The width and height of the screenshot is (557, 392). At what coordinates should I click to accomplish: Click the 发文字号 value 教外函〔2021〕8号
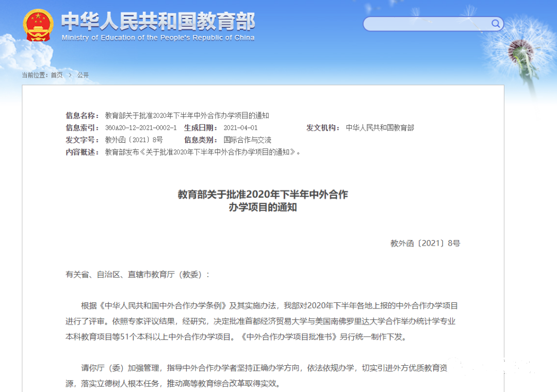(x=133, y=140)
